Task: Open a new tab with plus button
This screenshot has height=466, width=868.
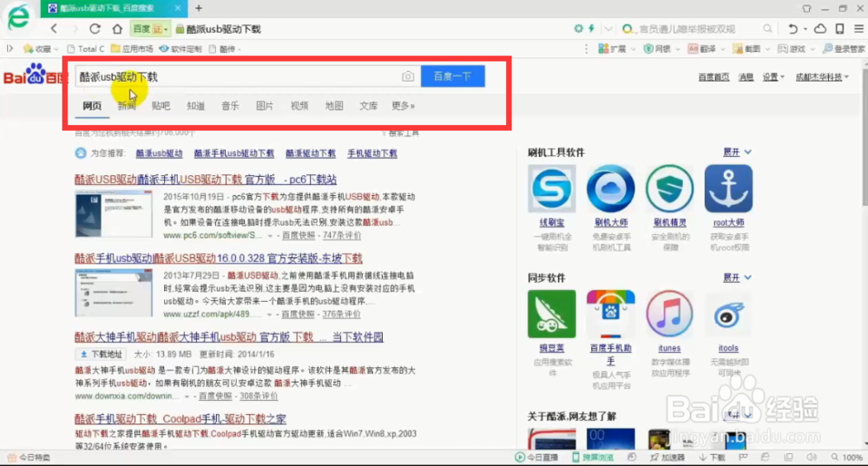Action: [x=199, y=9]
